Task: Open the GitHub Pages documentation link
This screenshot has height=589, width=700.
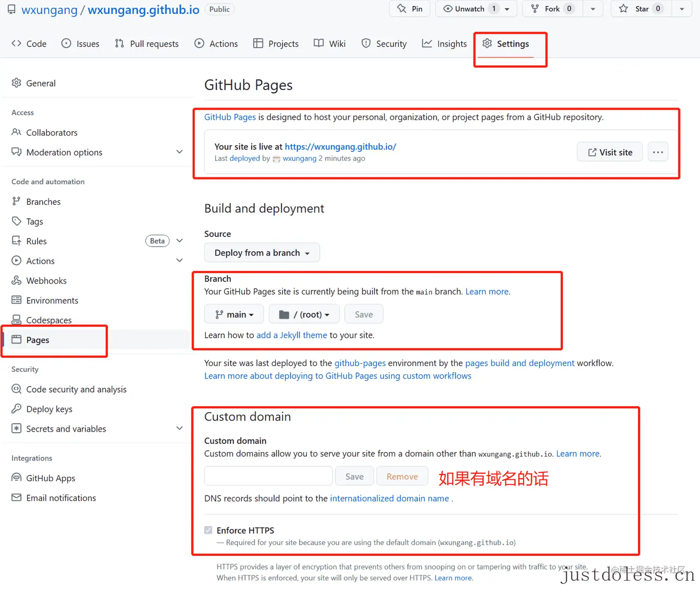Action: pos(230,117)
